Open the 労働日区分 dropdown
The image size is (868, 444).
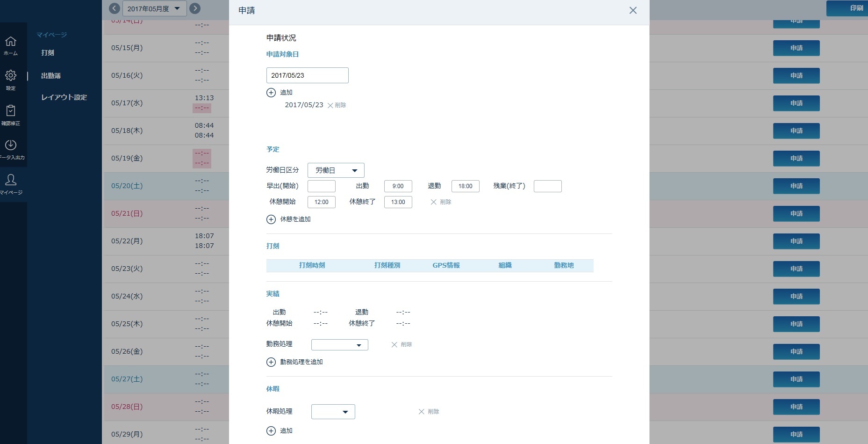(x=336, y=170)
